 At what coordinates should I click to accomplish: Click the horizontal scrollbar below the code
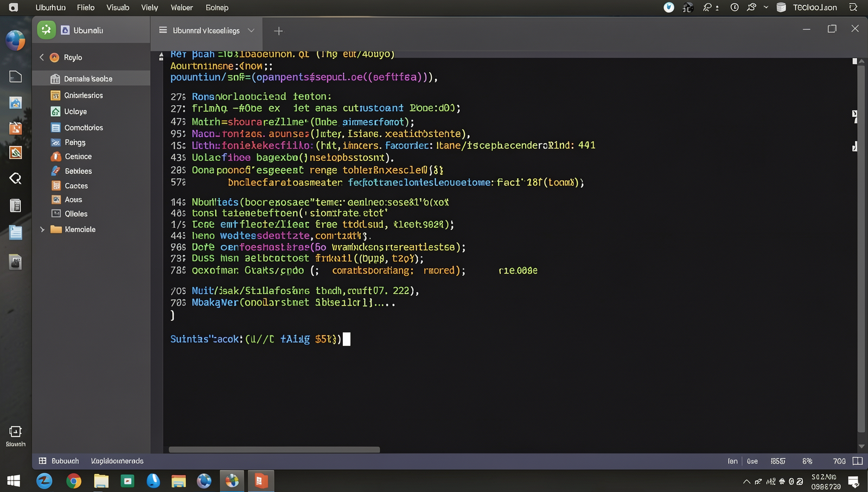[274, 450]
